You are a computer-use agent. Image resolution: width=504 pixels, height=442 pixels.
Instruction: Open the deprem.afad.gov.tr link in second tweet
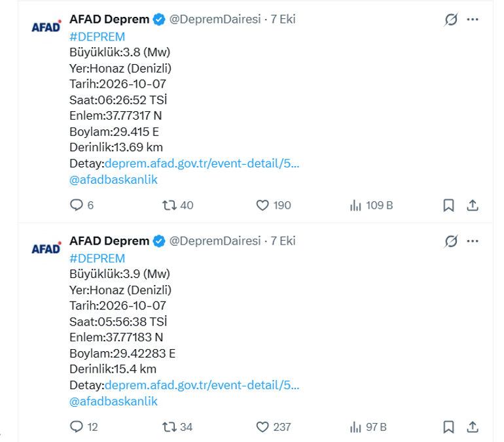pyautogui.click(x=202, y=385)
